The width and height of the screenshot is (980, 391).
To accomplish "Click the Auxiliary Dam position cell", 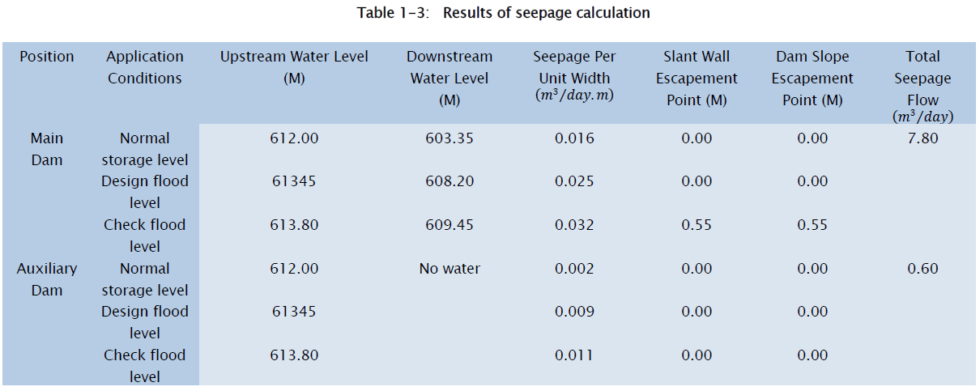I will click(47, 279).
